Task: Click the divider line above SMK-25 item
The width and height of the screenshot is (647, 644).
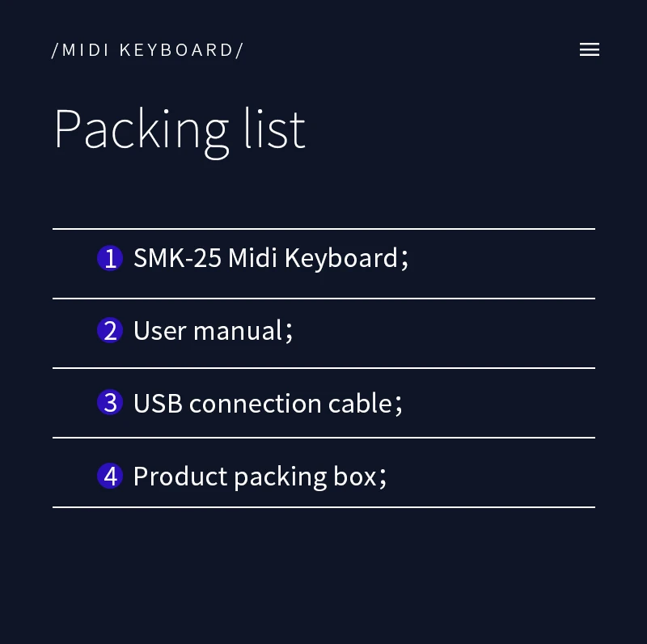Action: pyautogui.click(x=323, y=229)
